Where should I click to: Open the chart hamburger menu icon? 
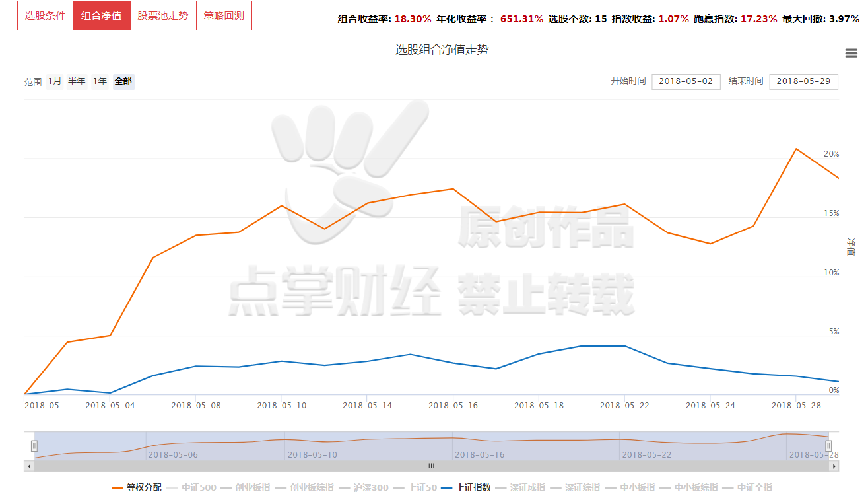(851, 53)
